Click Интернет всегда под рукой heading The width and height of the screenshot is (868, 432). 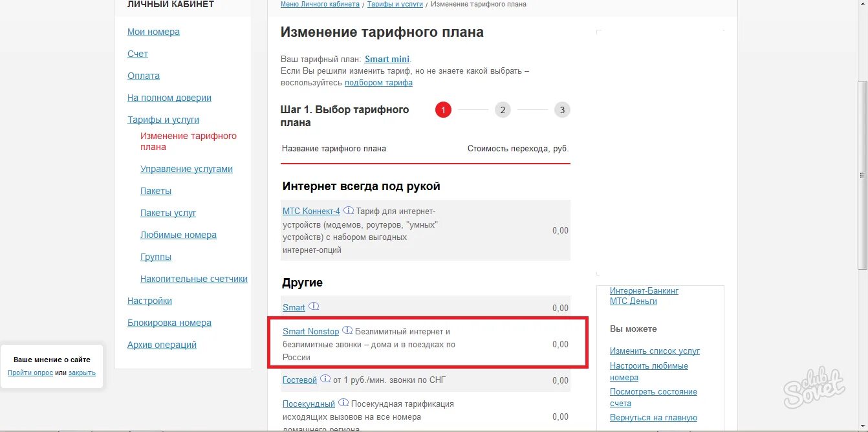coord(362,186)
